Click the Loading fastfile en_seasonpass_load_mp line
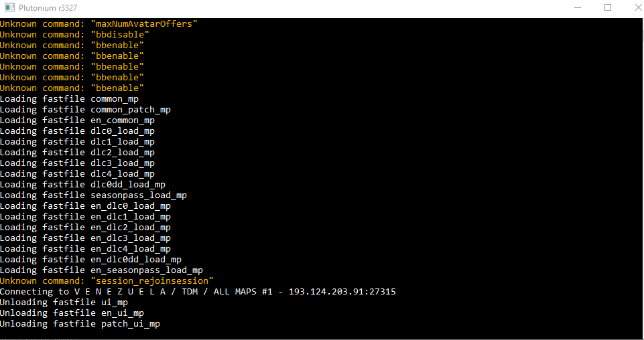The height and width of the screenshot is (340, 644). (101, 270)
